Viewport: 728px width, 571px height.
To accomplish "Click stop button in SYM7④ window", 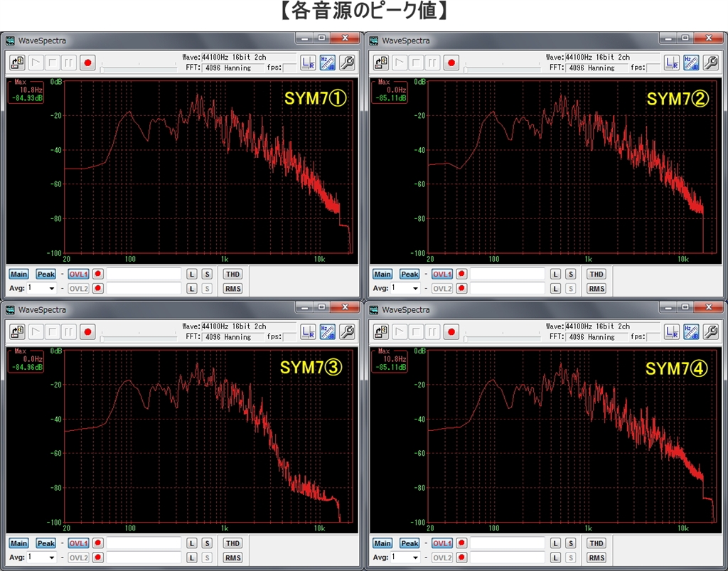I will (416, 332).
